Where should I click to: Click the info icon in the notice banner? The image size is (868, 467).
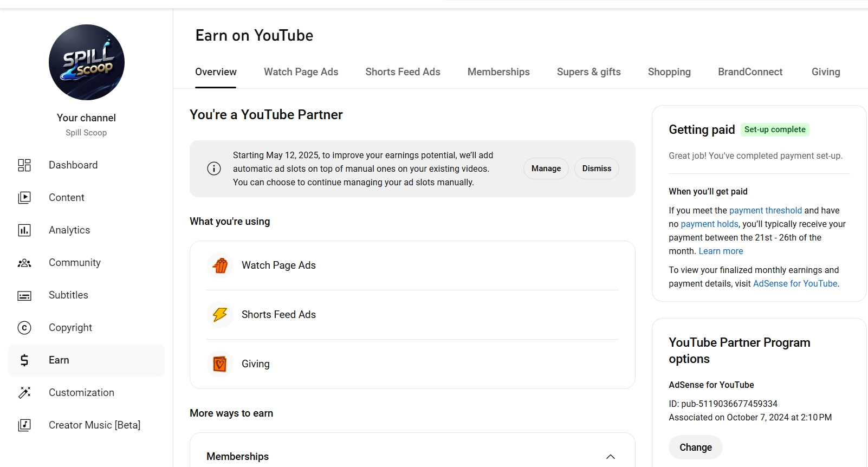(x=214, y=168)
